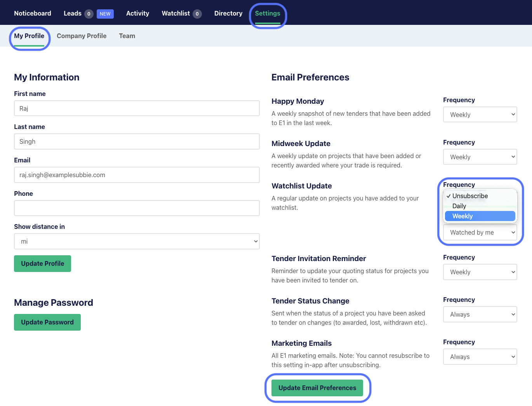
Task: Open the Activity page
Action: pos(137,13)
